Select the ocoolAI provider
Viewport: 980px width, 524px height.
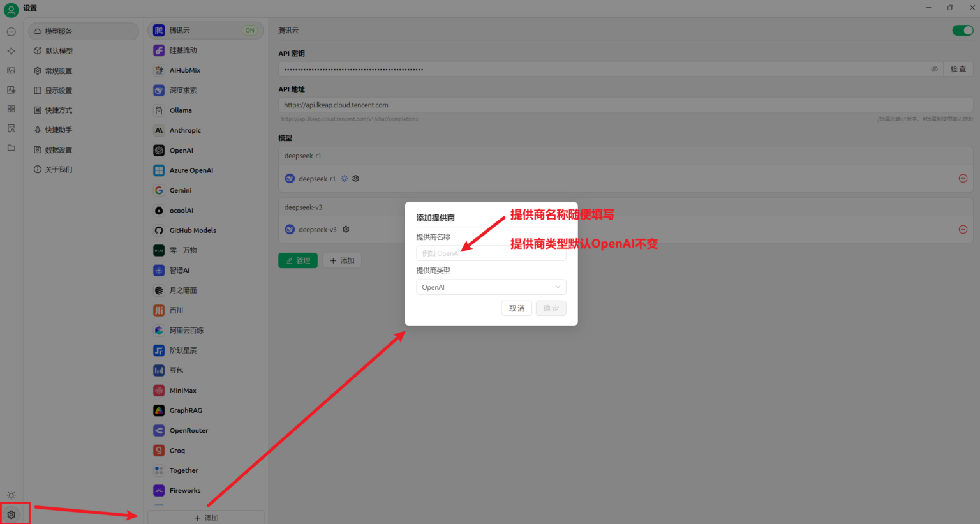point(205,211)
